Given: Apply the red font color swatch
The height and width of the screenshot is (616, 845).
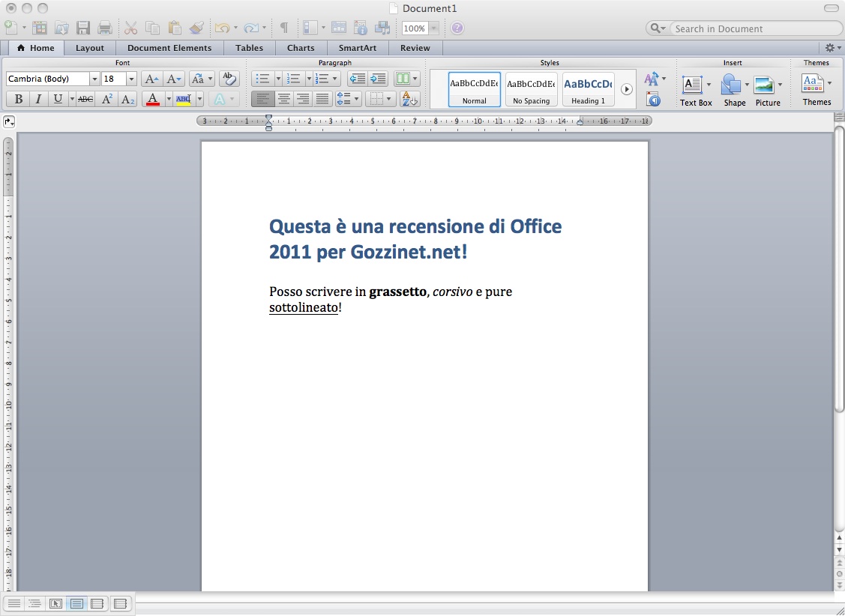Looking at the screenshot, I should [x=153, y=99].
